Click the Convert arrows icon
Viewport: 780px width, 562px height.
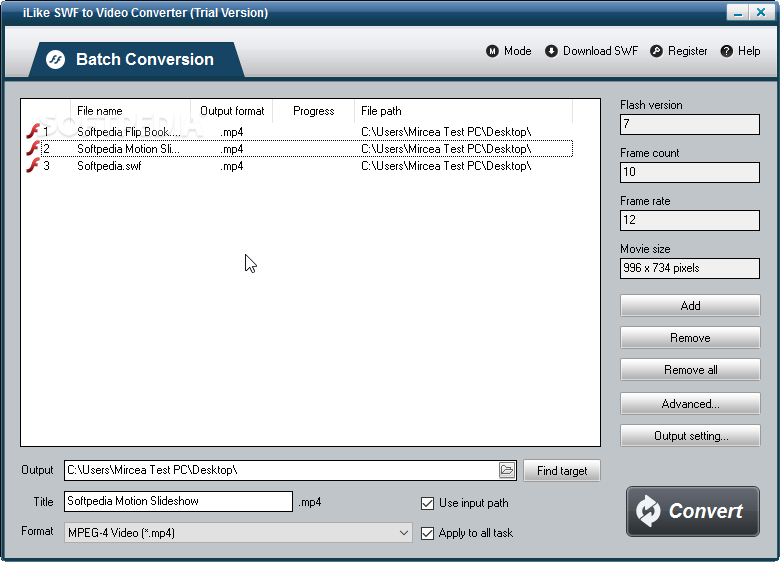click(x=648, y=511)
